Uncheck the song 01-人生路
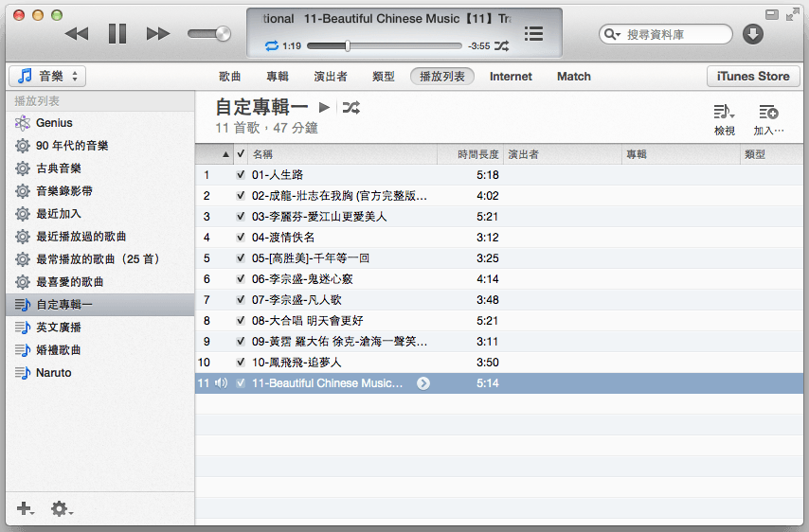 tap(241, 175)
